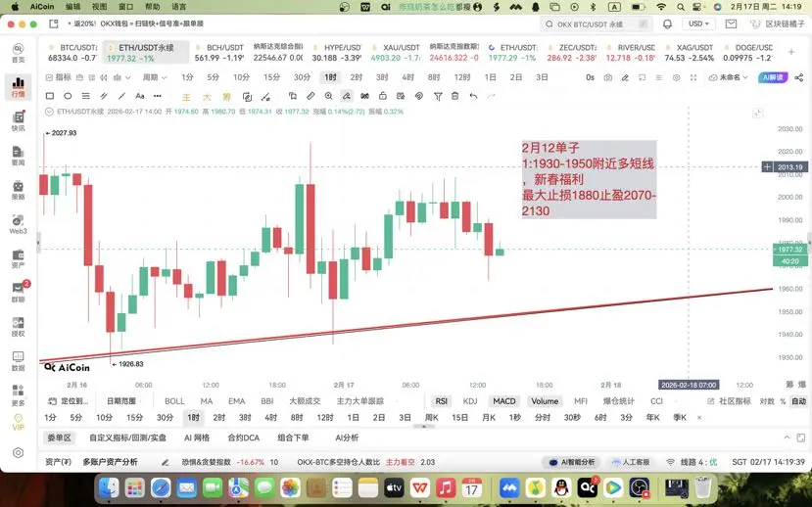This screenshot has height=507, width=812.
Task: Click the Wi-Fi icon in menu bar
Action: point(661,7)
